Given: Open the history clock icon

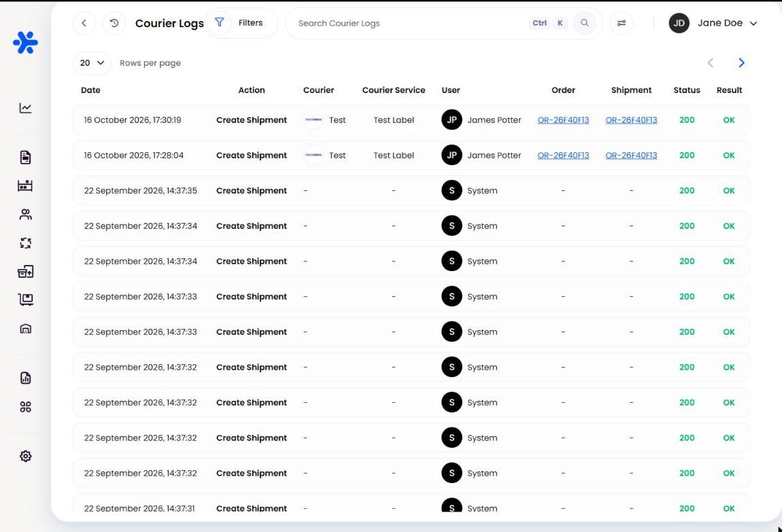Looking at the screenshot, I should pos(114,23).
